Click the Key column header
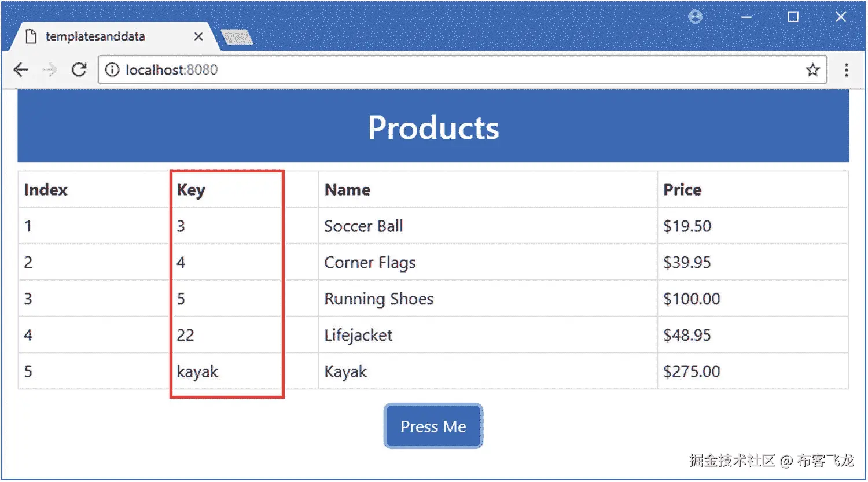This screenshot has width=868, height=482. point(244,190)
